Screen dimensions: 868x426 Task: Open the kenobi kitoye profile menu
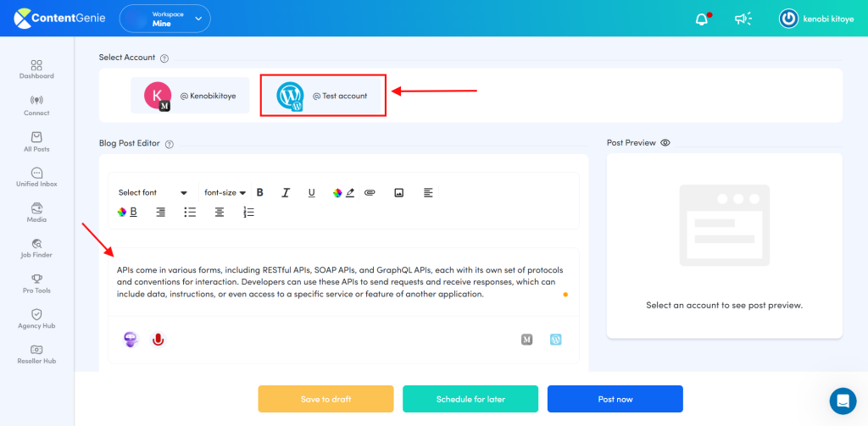(815, 19)
